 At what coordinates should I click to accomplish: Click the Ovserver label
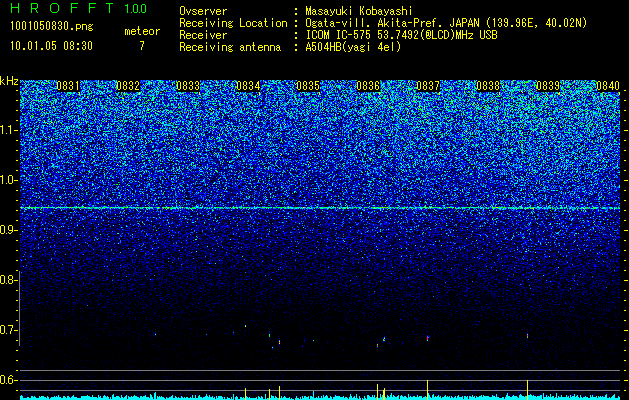203,11
